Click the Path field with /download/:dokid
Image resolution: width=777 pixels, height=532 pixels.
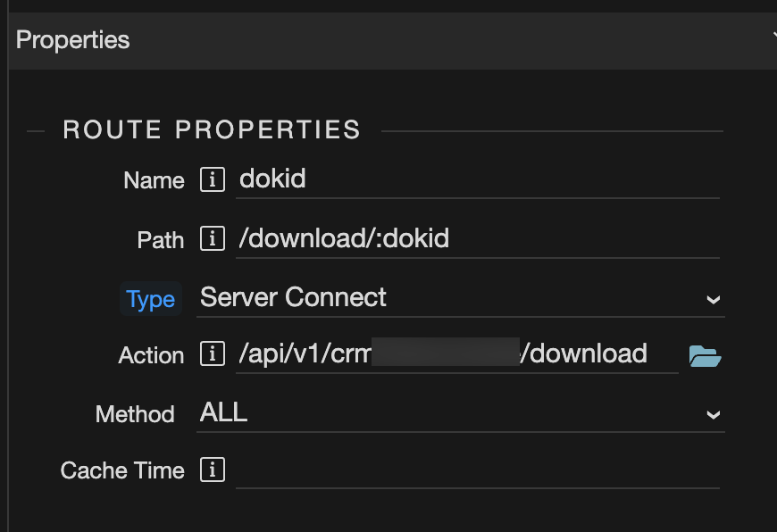(x=477, y=239)
